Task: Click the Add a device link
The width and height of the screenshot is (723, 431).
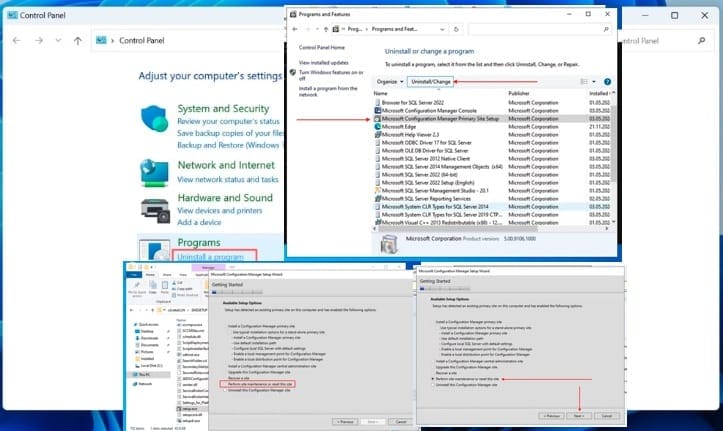Action: 199,222
